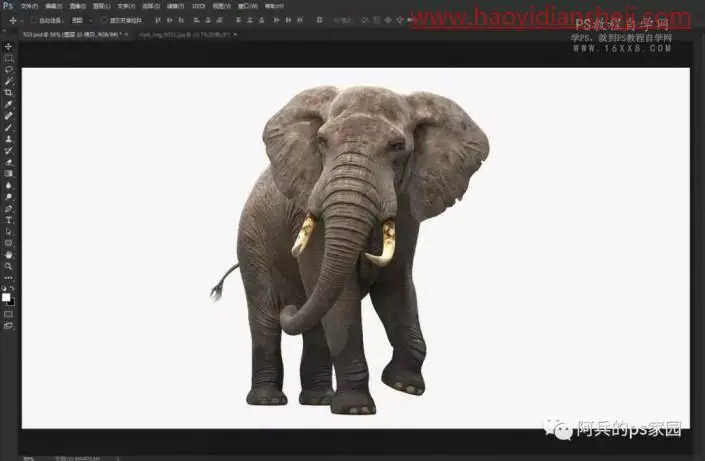Viewport: 705px width, 461px height.
Task: Click the black background color swatch
Action: click(12, 303)
